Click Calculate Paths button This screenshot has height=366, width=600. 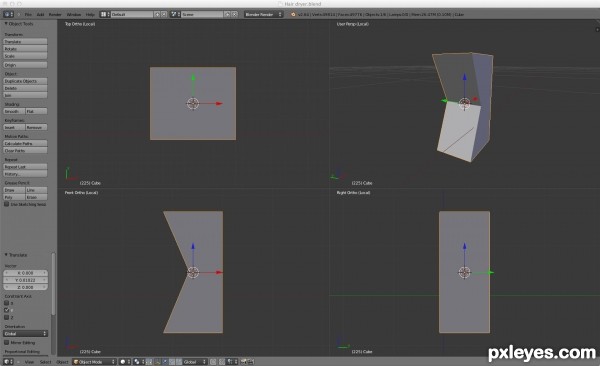coord(25,144)
